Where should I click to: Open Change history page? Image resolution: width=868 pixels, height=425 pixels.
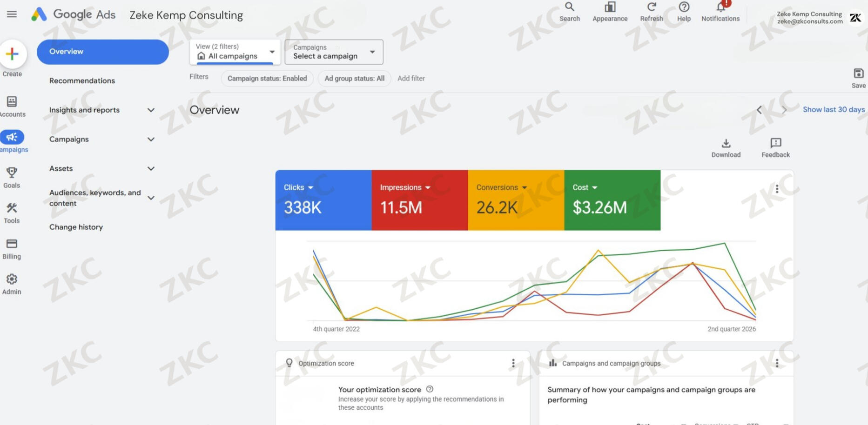[x=76, y=227]
